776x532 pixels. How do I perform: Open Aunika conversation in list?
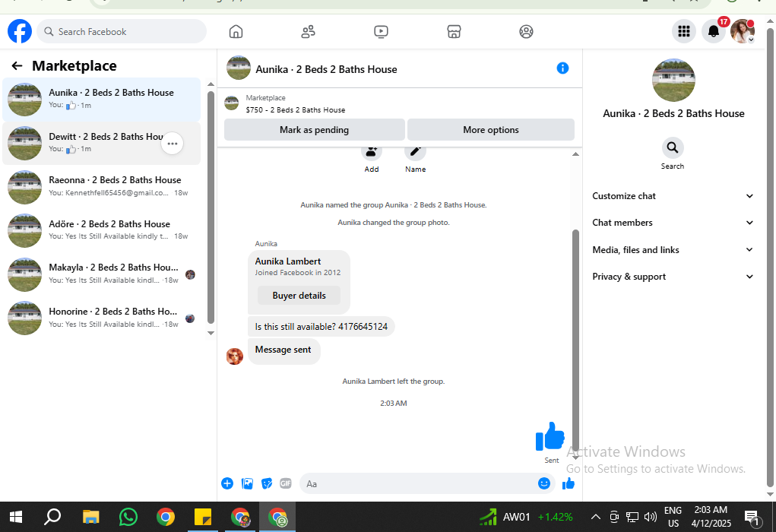click(101, 99)
